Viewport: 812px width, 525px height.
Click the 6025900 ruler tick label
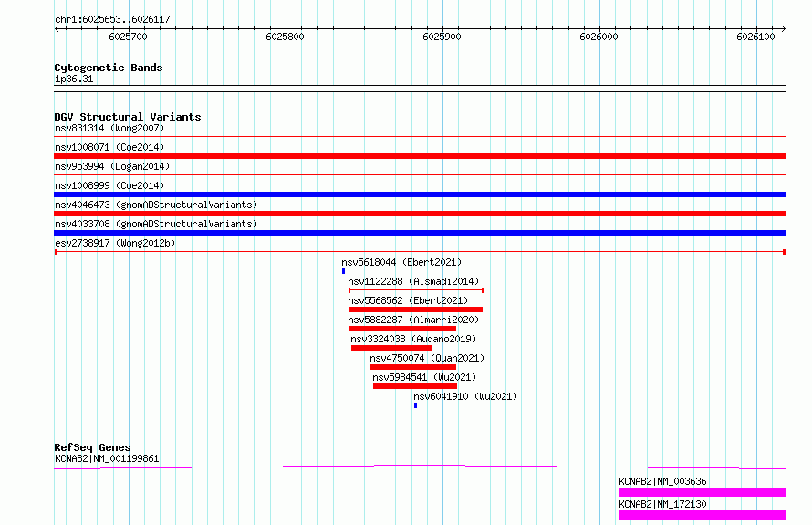pos(442,37)
